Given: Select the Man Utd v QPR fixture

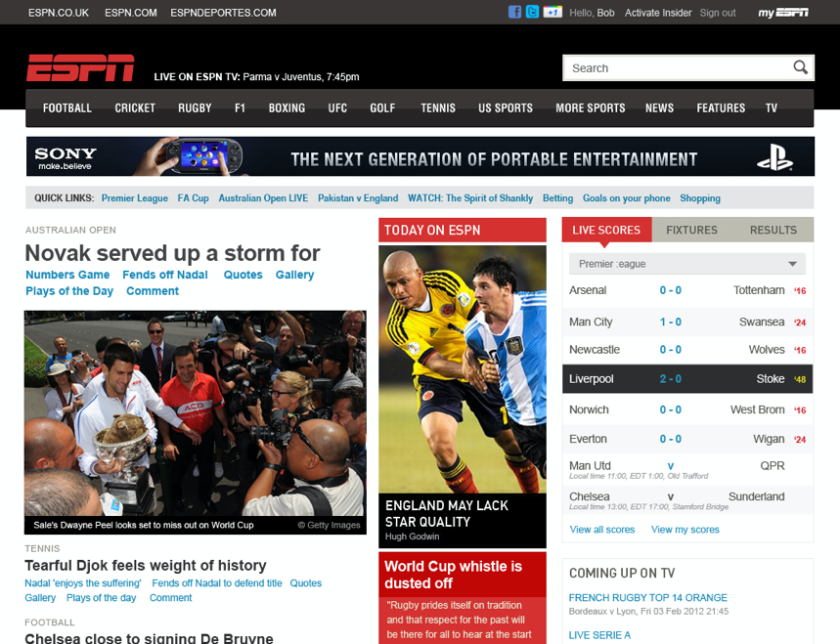Looking at the screenshot, I should coord(687,469).
